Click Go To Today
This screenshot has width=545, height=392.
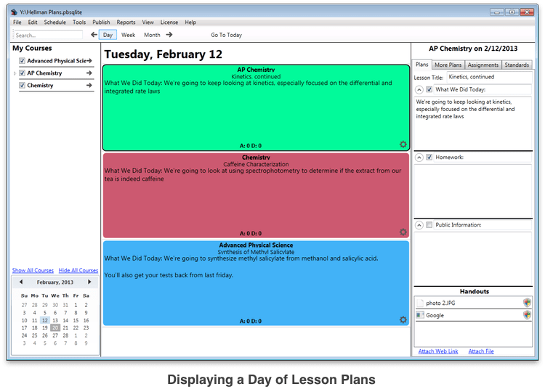point(226,35)
